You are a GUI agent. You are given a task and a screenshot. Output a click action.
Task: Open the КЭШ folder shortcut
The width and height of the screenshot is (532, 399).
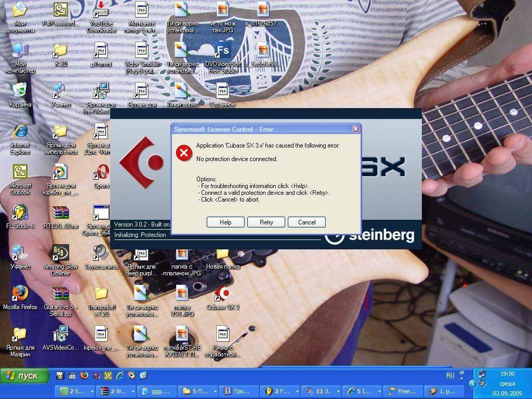[60, 55]
